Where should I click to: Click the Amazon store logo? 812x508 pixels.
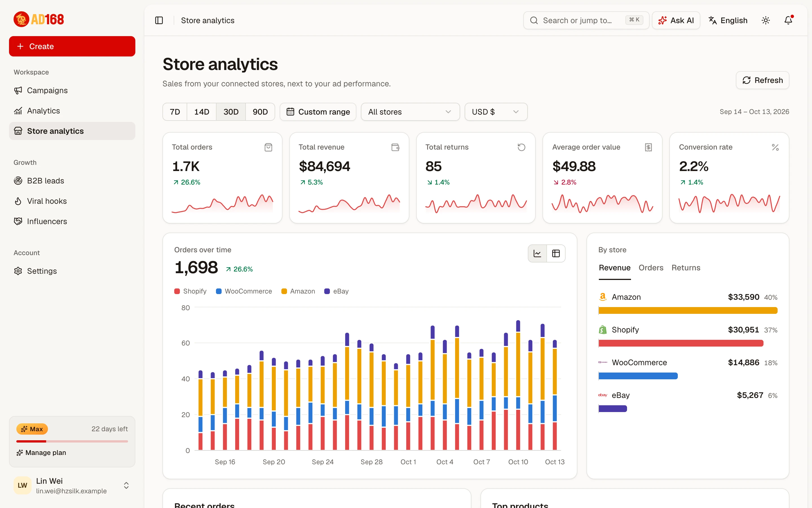pos(603,297)
